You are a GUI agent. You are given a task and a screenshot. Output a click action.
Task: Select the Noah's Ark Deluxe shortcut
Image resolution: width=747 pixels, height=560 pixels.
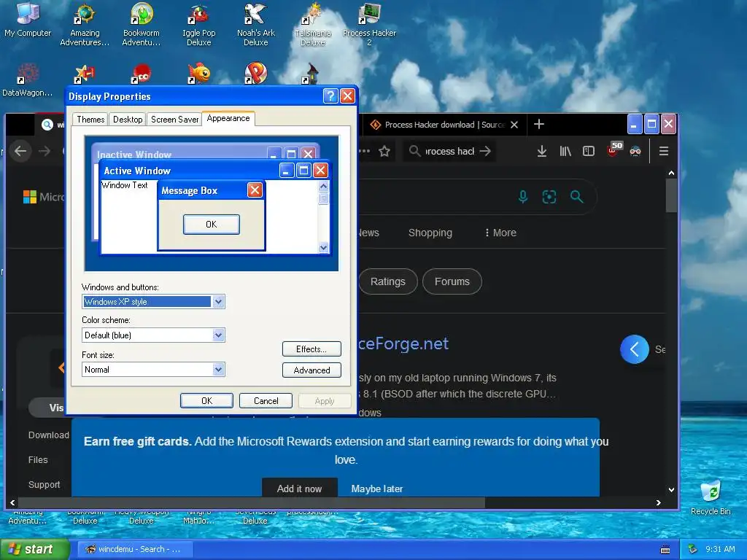coord(256,25)
